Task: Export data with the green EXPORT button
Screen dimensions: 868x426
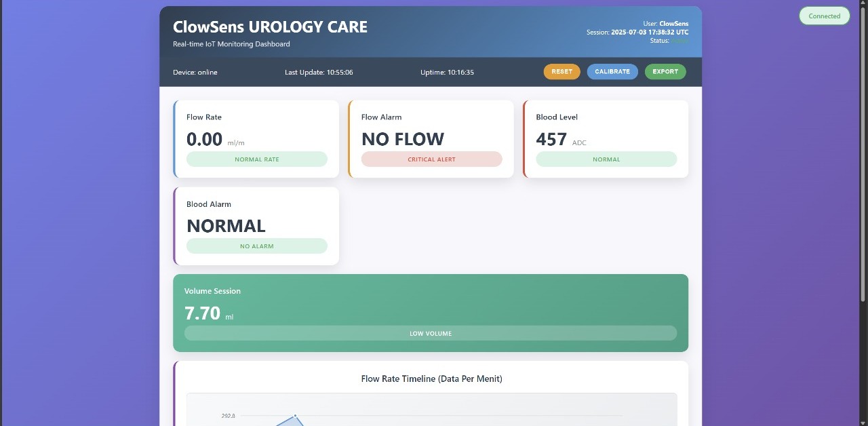Action: click(x=665, y=71)
